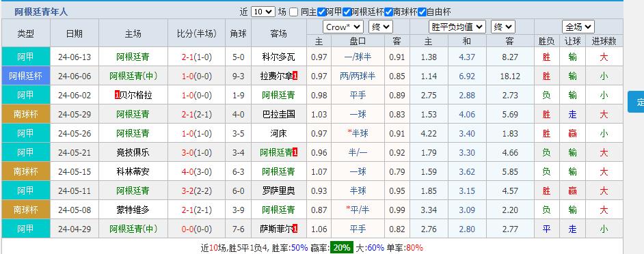
Task: Open the 终 dropdown beside 胜平负均值
Action: 503,27
